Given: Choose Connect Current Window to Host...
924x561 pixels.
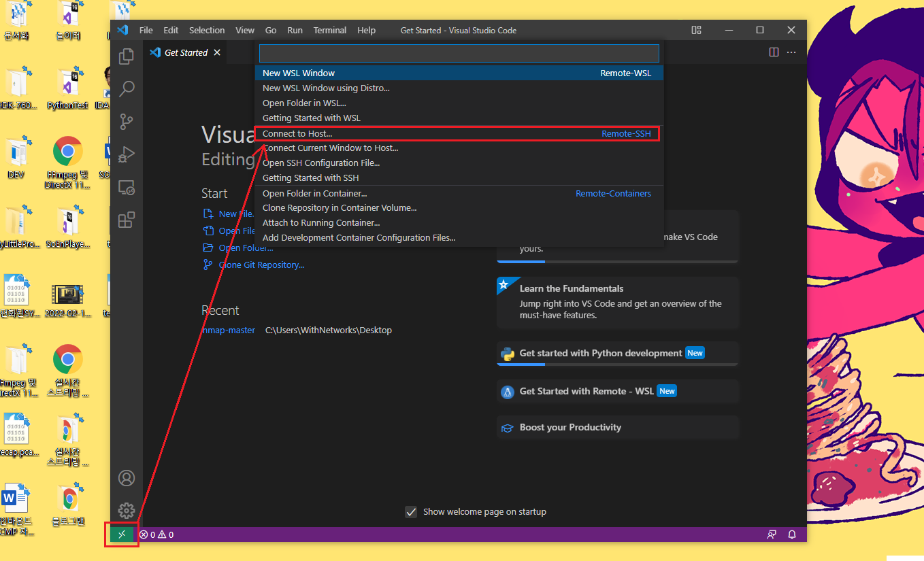Looking at the screenshot, I should (459, 148).
